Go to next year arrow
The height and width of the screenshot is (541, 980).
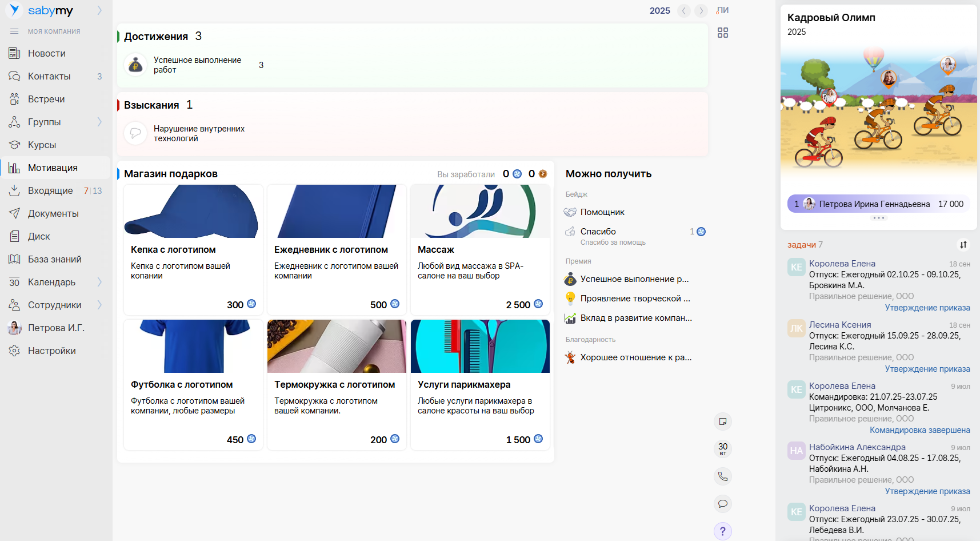pos(701,11)
